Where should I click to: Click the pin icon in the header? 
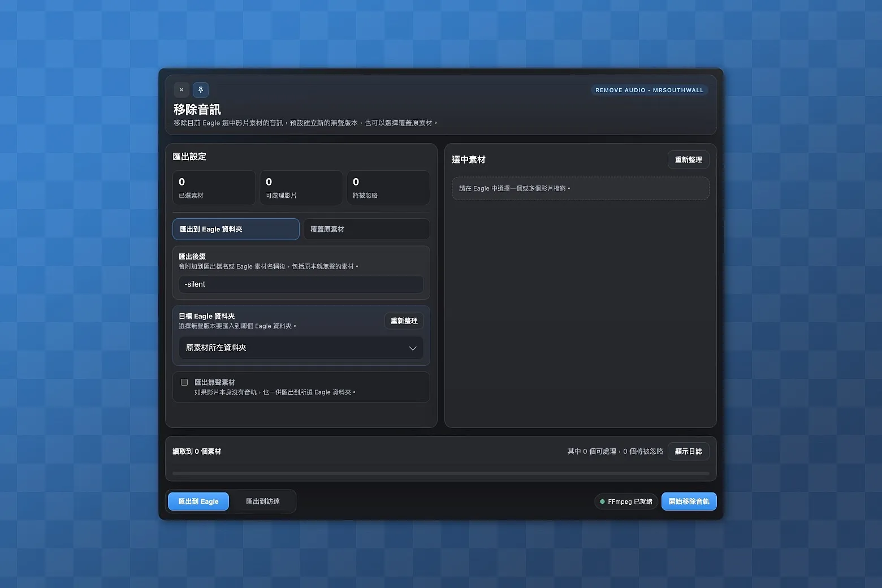pyautogui.click(x=201, y=90)
